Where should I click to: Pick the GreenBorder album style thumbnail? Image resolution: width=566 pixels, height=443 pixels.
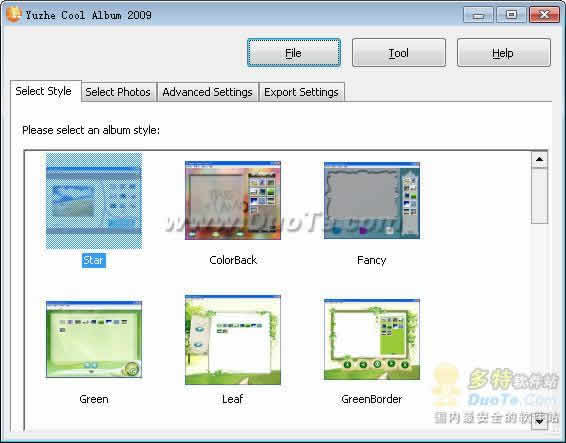tap(372, 339)
